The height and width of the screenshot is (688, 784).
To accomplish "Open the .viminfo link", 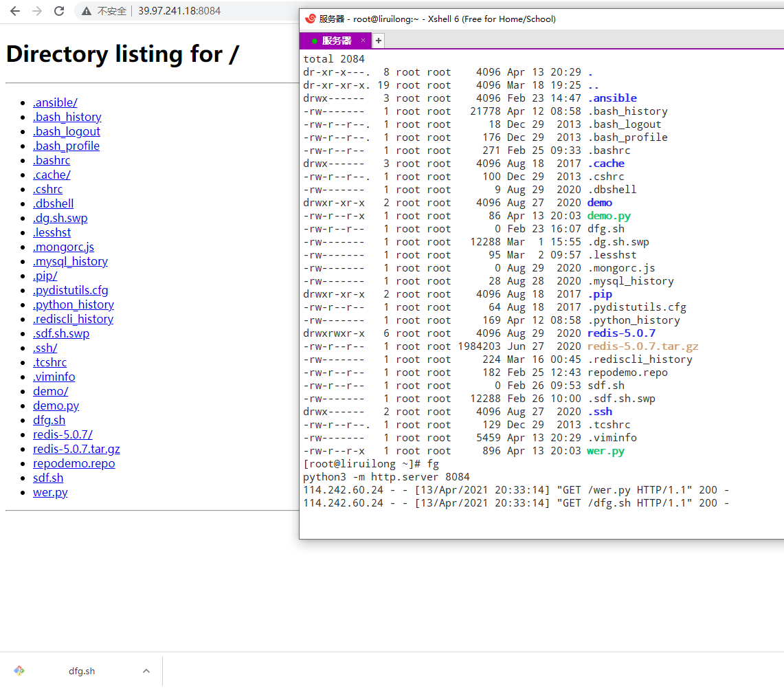I will tap(54, 377).
